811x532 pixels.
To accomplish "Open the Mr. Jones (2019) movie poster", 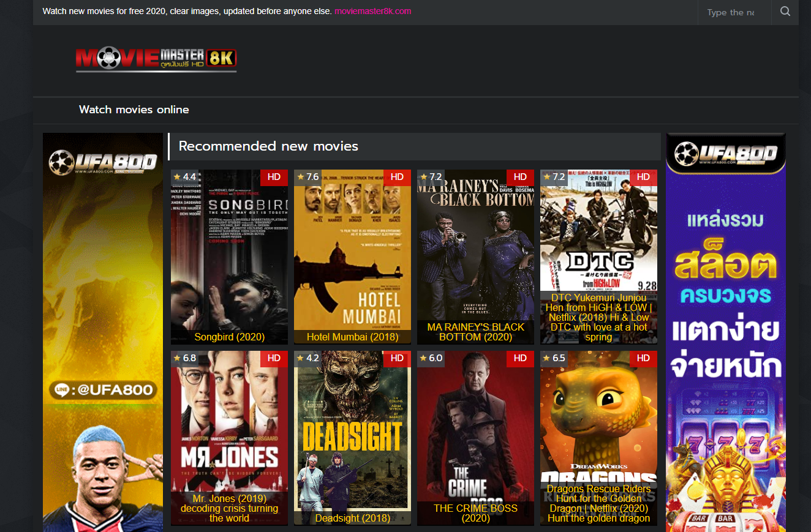I will [x=229, y=422].
